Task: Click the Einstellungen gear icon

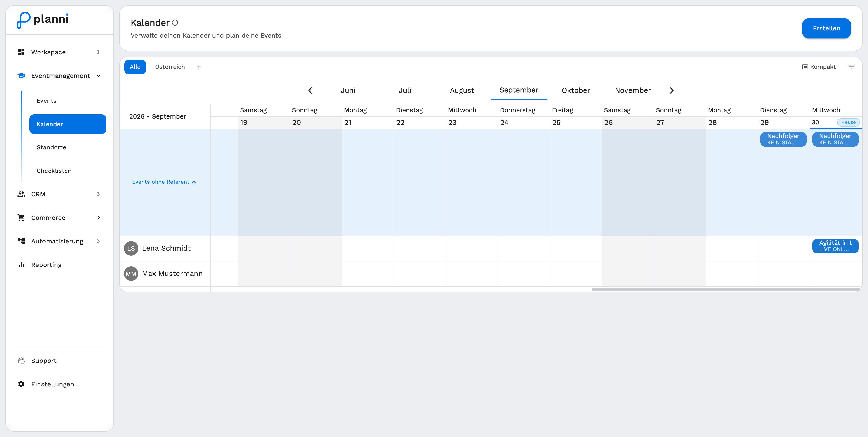Action: click(21, 384)
